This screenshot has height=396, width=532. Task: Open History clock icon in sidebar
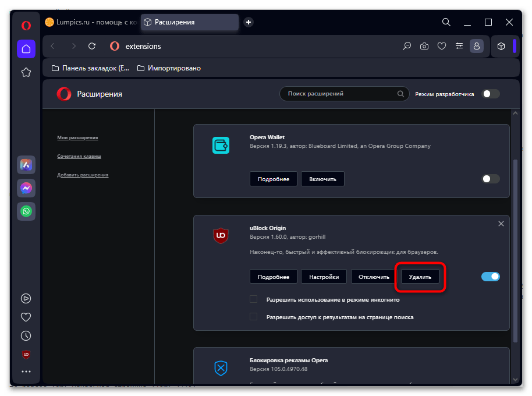click(26, 335)
